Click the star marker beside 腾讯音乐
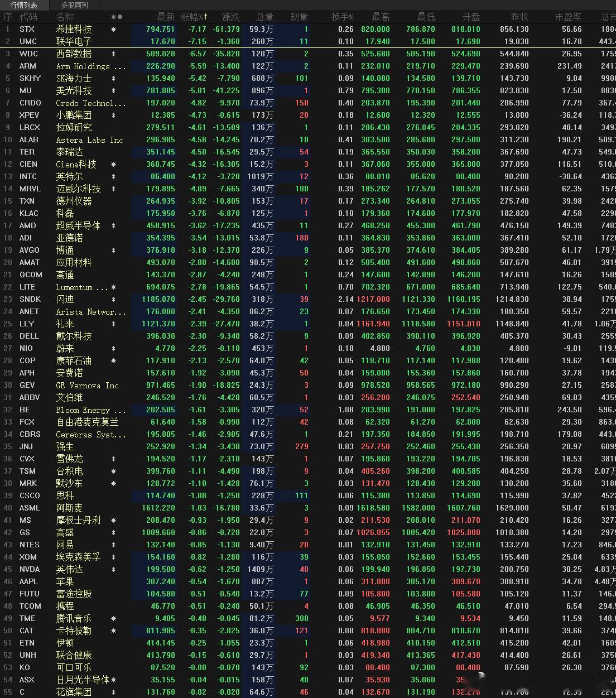Image resolution: width=616 pixels, height=698 pixels. click(114, 618)
